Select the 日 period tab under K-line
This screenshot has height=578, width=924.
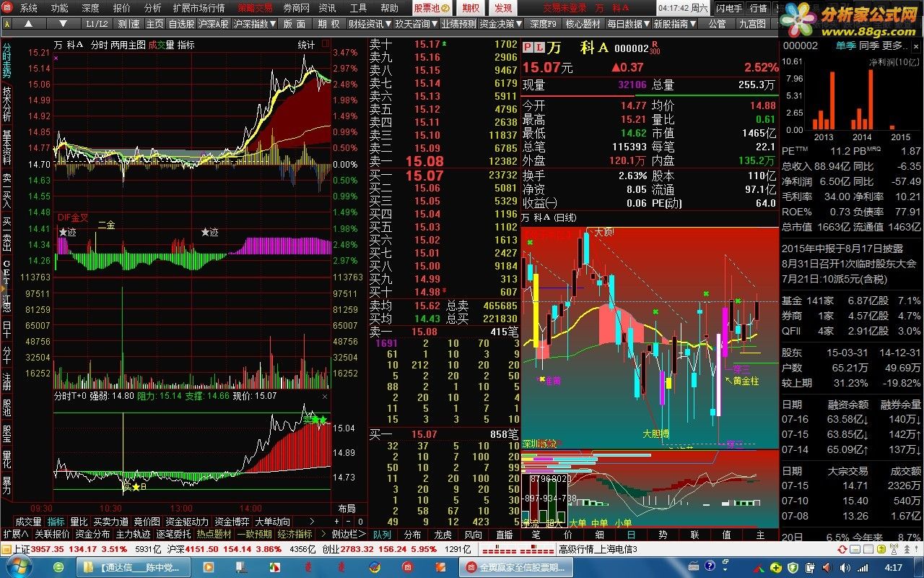[x=631, y=535]
